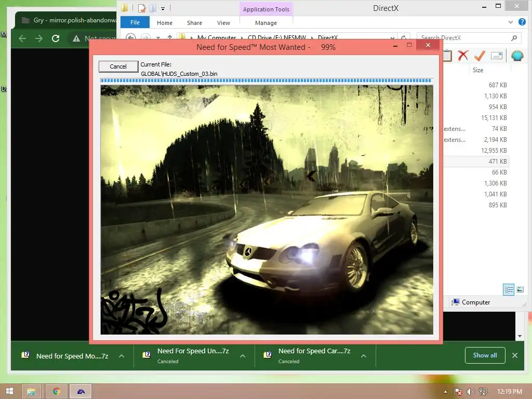This screenshot has width=532, height=399.
Task: Click the DirectX folder in the address path
Action: click(328, 37)
